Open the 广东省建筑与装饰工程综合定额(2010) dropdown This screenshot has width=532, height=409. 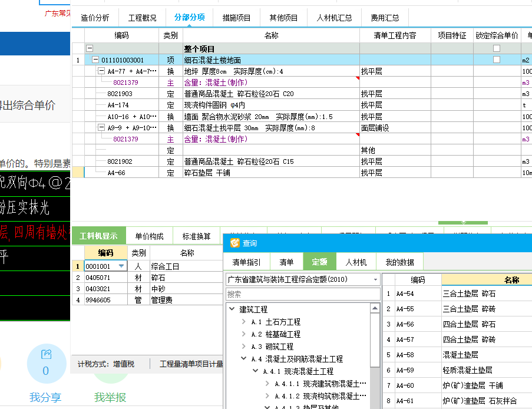click(x=375, y=280)
